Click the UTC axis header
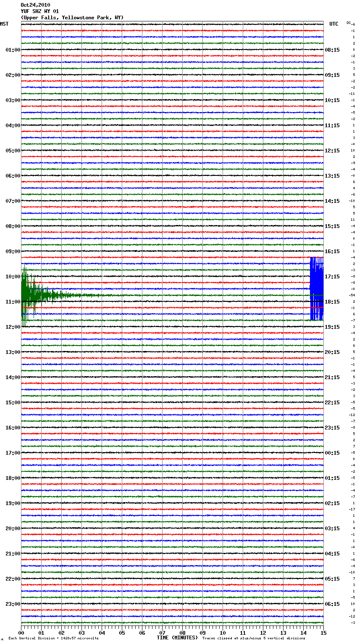357x644 pixels. pyautogui.click(x=333, y=24)
